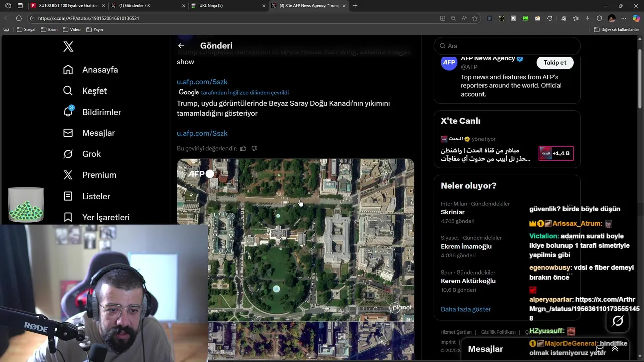Click the zoom magnifier icon in address bar
644x362 pixels.
pyautogui.click(x=453, y=18)
